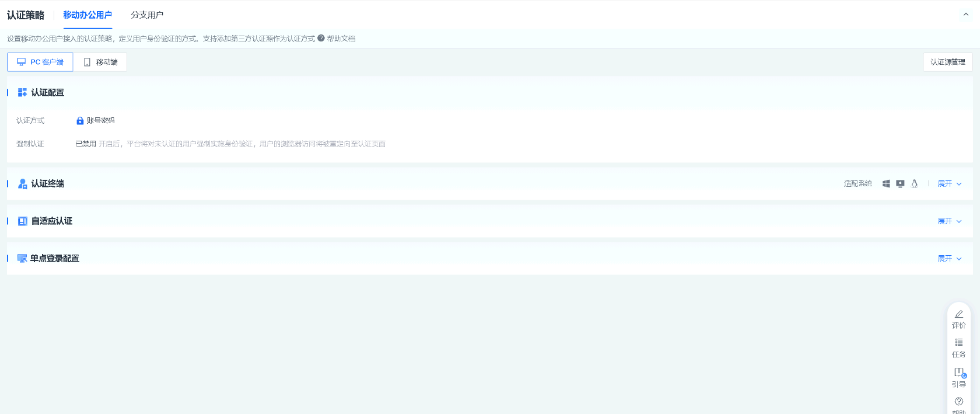
Task: Select the PC 客户端 toggle
Action: click(40, 62)
